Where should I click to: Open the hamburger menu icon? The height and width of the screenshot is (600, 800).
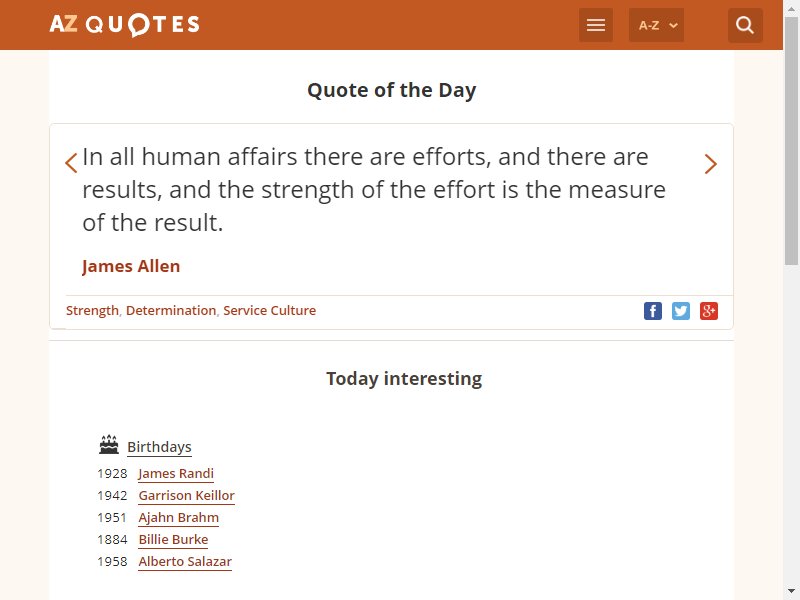click(x=595, y=25)
